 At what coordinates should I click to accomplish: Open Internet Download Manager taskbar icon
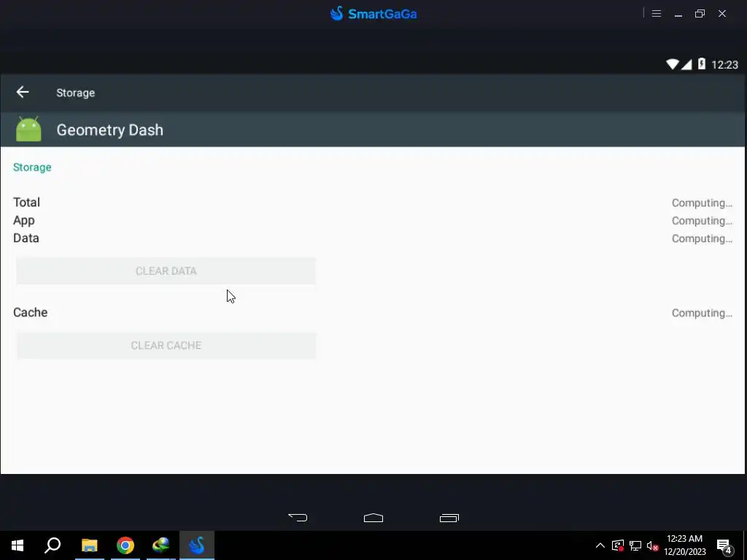161,545
